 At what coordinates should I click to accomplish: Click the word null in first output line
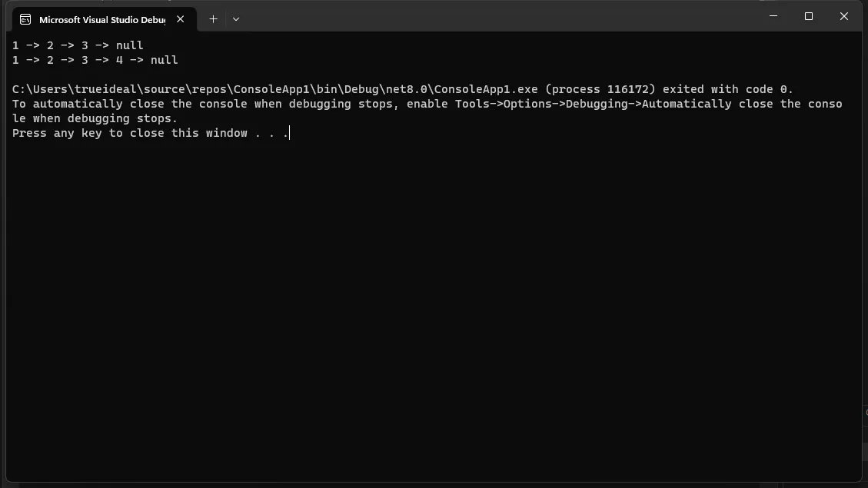coord(129,45)
